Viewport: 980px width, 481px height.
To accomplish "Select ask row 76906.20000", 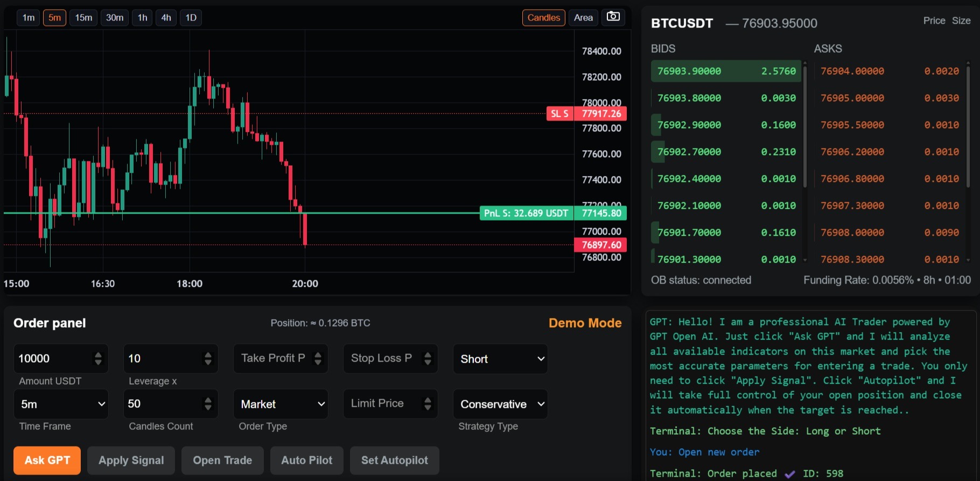I will [889, 152].
